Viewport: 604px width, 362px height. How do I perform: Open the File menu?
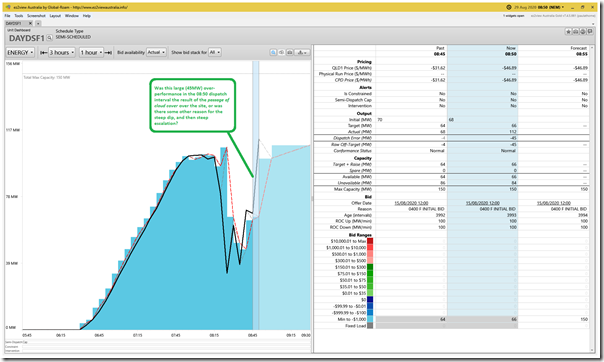[7, 16]
